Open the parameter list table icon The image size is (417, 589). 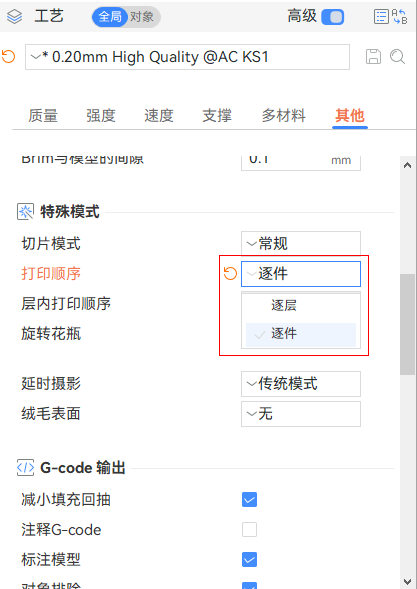pyautogui.click(x=381, y=17)
